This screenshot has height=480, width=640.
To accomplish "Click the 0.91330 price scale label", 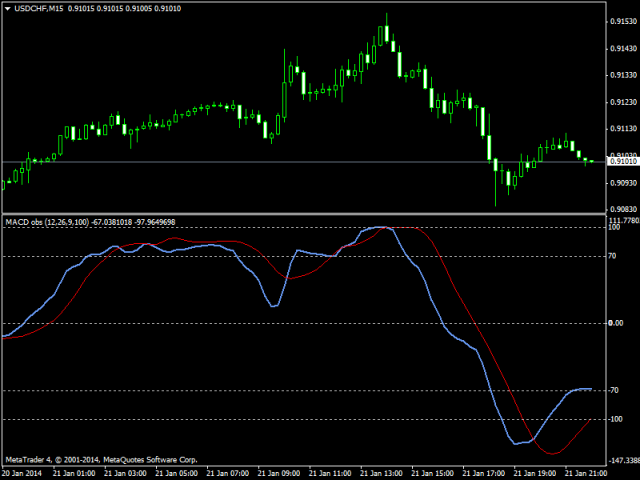I will 623,75.
